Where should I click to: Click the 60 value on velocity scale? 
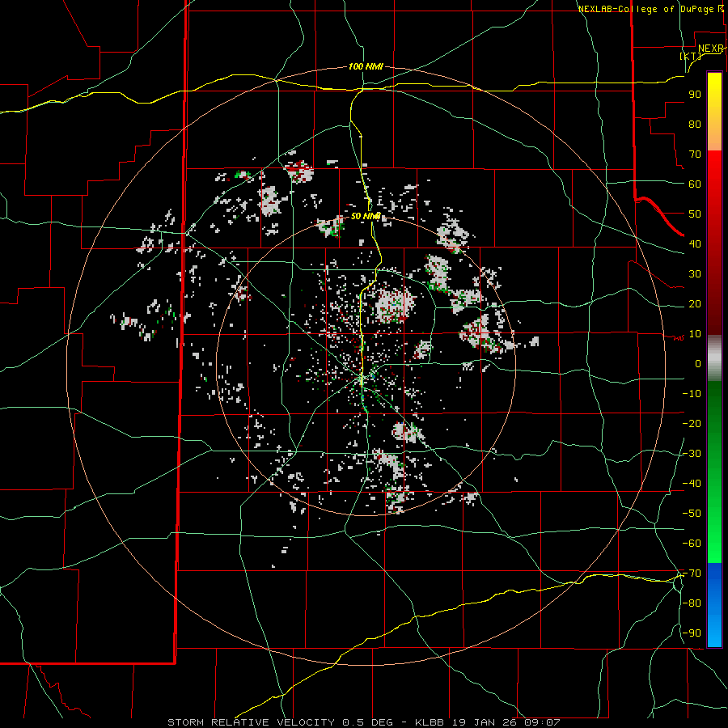coord(695,184)
